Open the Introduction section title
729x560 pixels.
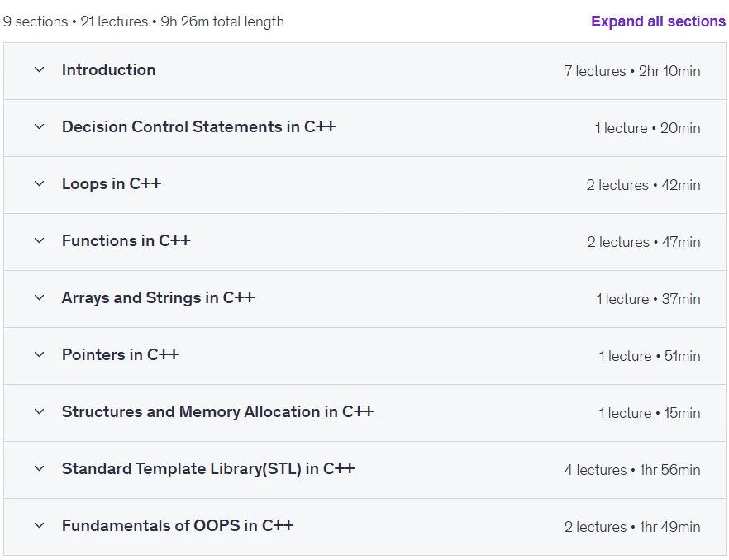109,69
